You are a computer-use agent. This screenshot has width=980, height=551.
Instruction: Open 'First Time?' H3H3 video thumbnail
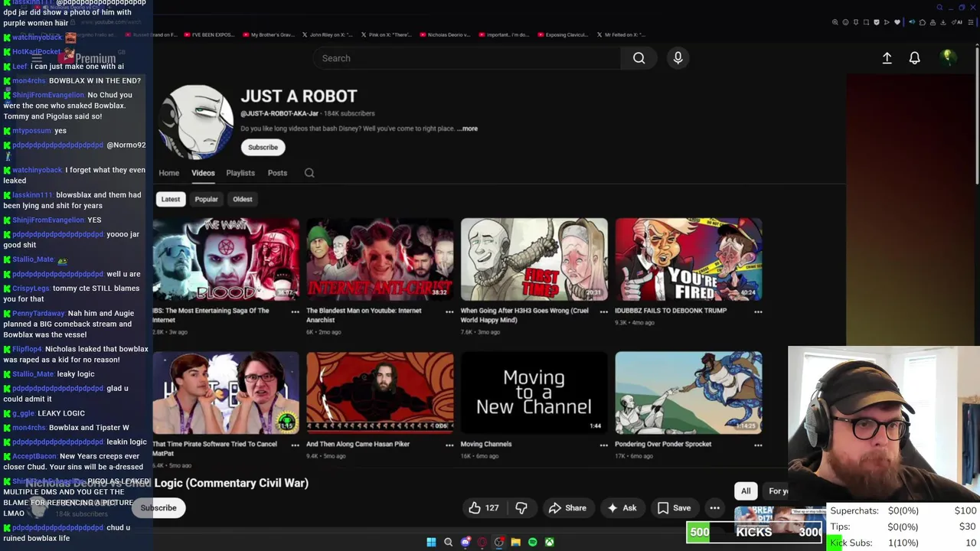534,259
